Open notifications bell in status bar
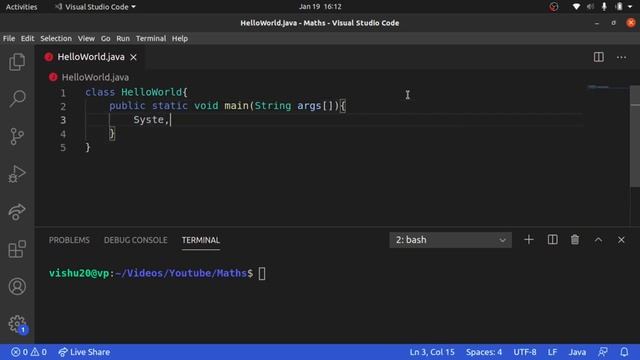The image size is (640, 360). (x=624, y=352)
